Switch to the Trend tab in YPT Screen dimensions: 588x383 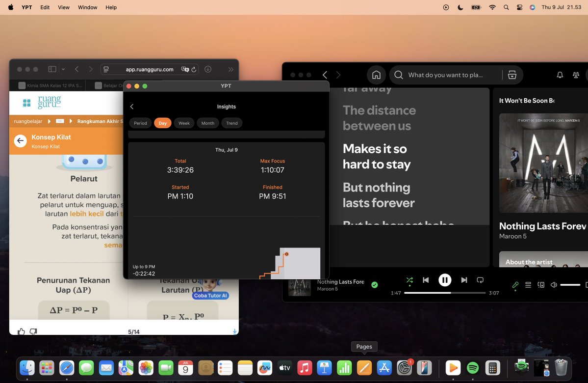232,123
